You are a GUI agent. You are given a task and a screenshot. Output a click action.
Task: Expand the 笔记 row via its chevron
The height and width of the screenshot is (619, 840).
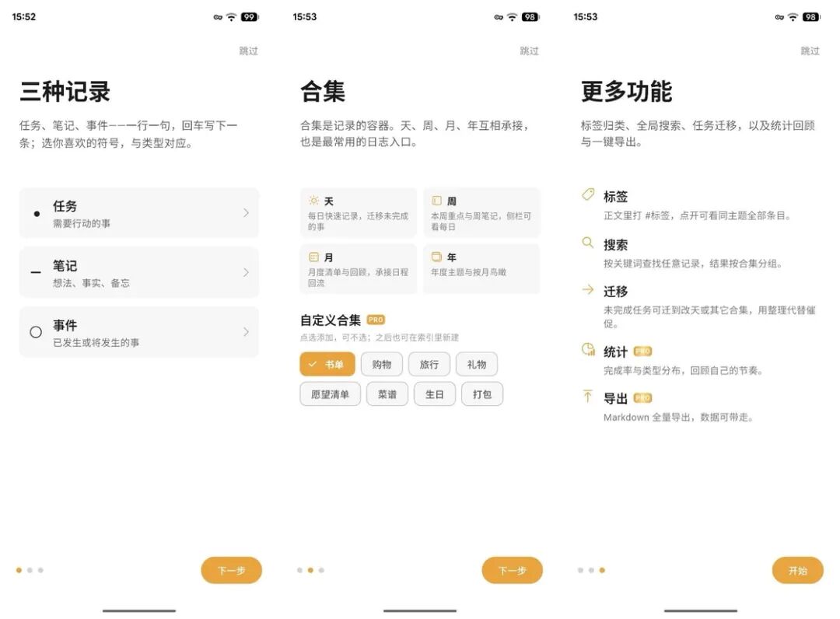point(246,272)
